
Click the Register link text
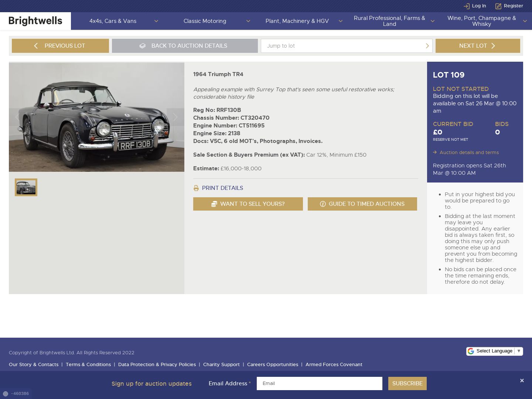pos(514,6)
